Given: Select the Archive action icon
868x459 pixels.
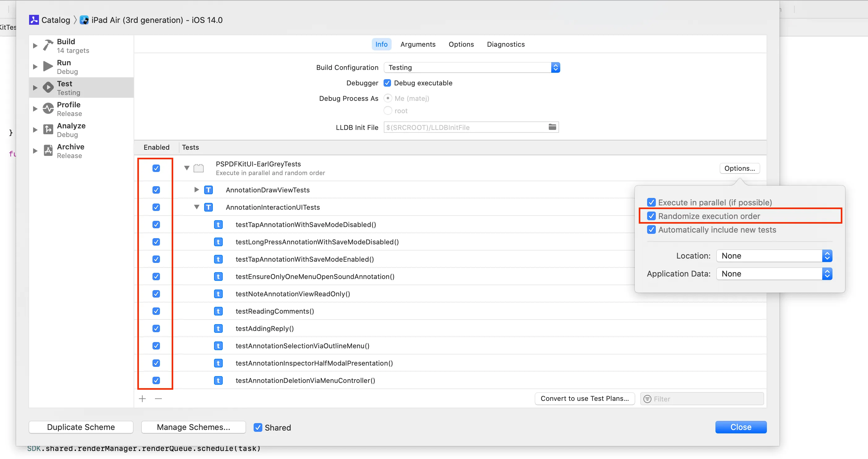Looking at the screenshot, I should [48, 150].
